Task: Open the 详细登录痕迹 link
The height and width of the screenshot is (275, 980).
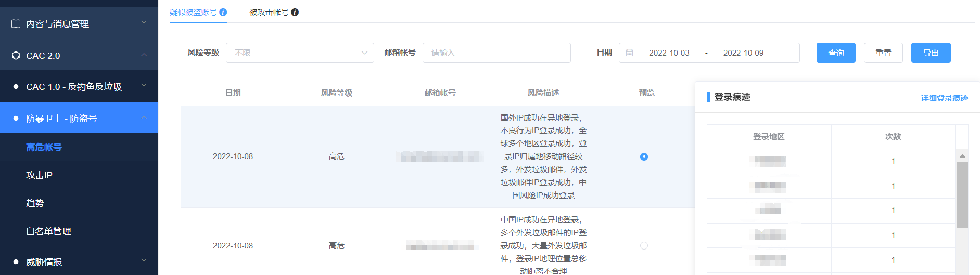Action: tap(944, 98)
